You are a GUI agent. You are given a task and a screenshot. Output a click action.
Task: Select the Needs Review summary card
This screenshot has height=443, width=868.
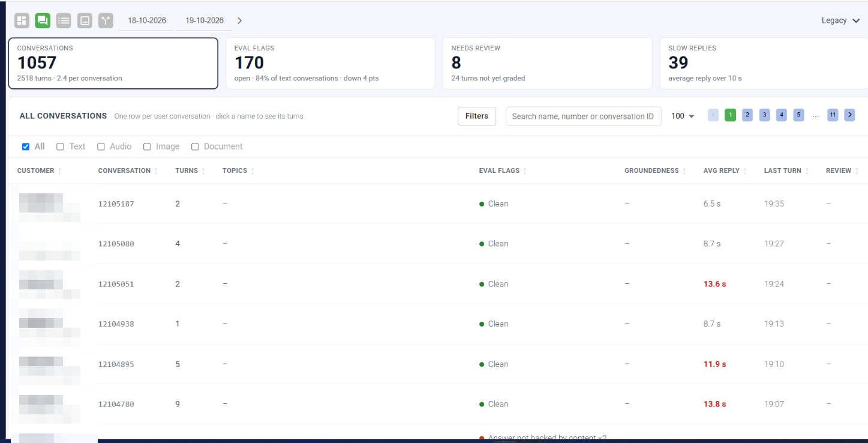coord(547,64)
